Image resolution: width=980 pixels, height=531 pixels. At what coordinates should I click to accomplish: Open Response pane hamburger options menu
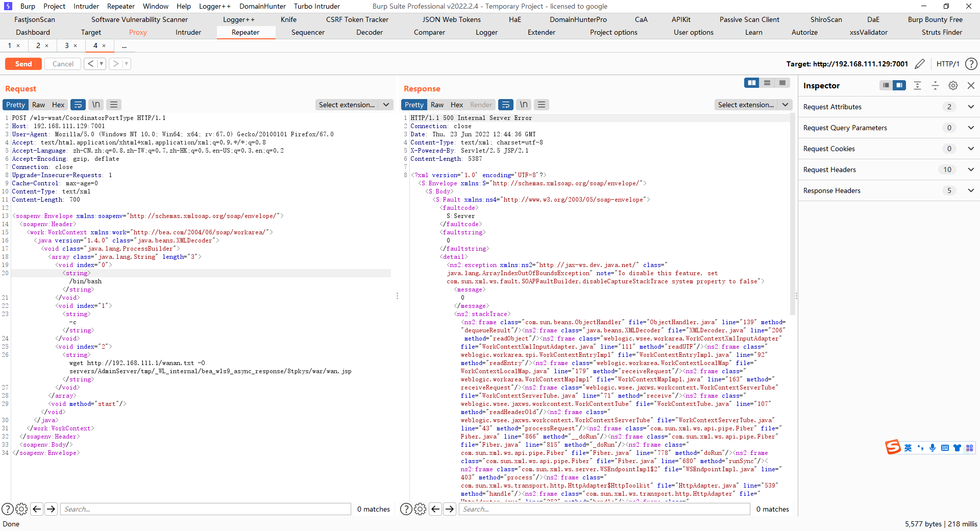tap(542, 105)
